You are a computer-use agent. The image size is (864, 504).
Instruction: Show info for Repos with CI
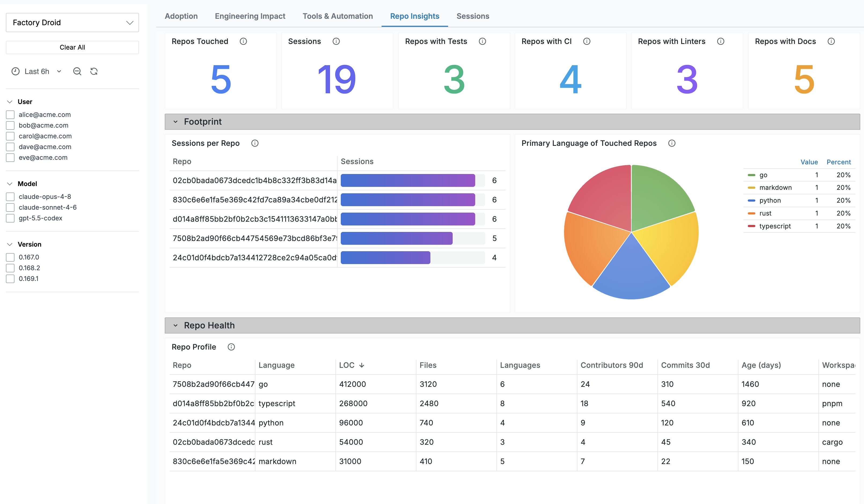point(587,42)
